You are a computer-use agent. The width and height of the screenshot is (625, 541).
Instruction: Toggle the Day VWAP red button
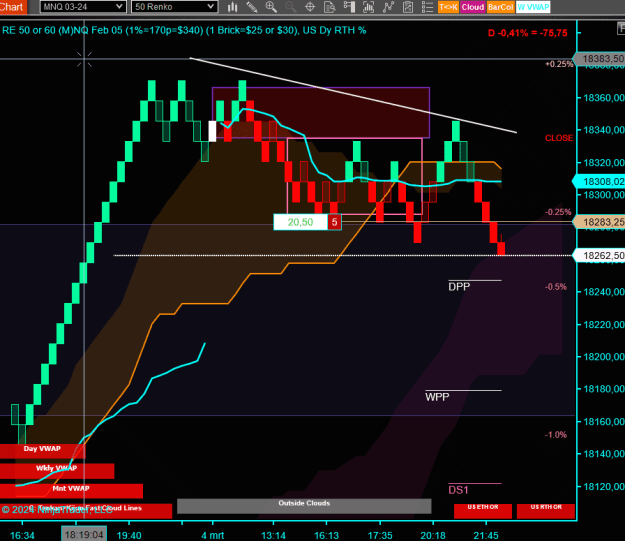pos(42,451)
